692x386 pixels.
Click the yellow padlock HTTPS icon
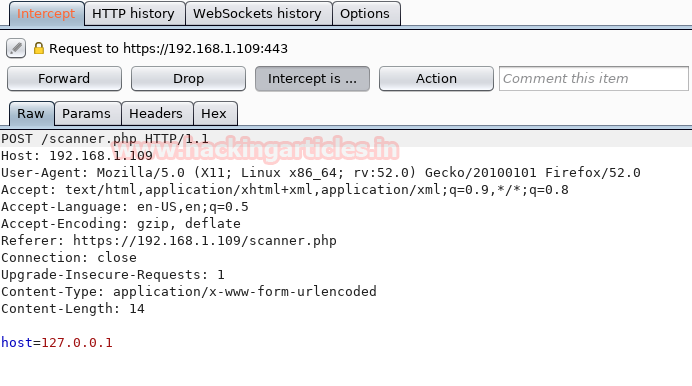(x=39, y=48)
